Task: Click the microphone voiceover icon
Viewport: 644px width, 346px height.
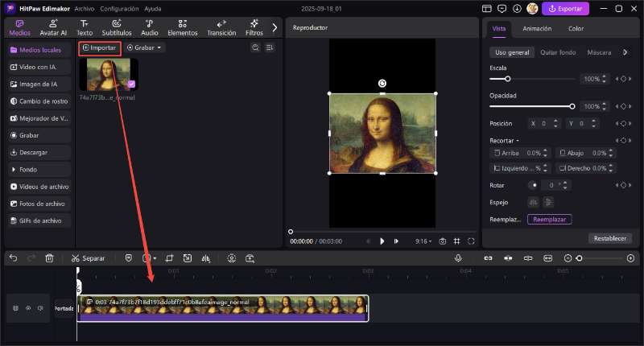Action: (x=458, y=258)
